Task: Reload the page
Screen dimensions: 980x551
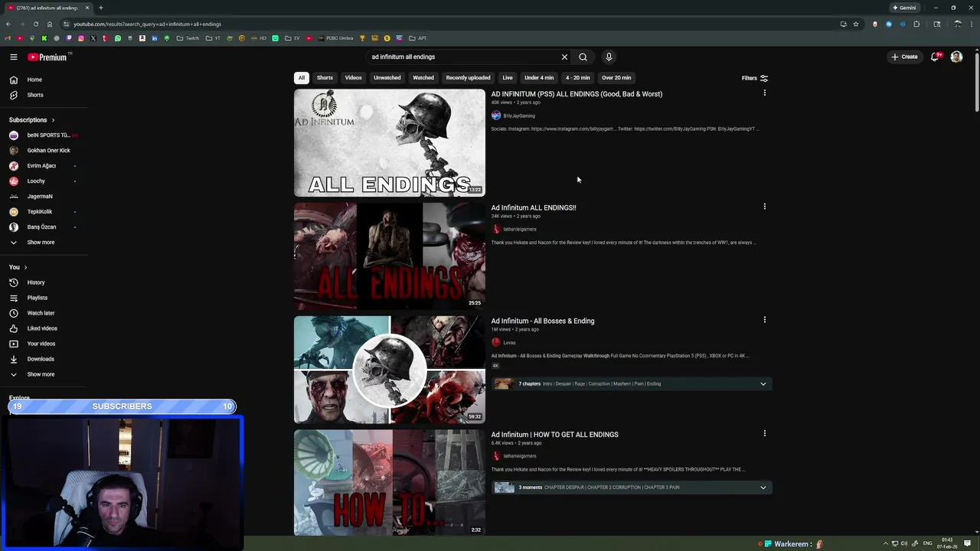Action: click(35, 24)
